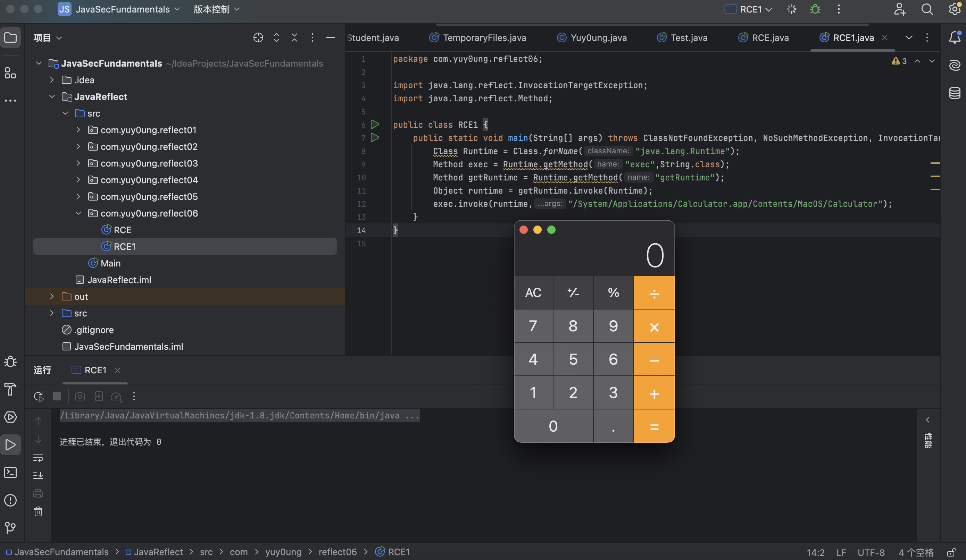Switch to the Test.java editor tab
966x560 pixels.
tap(689, 37)
